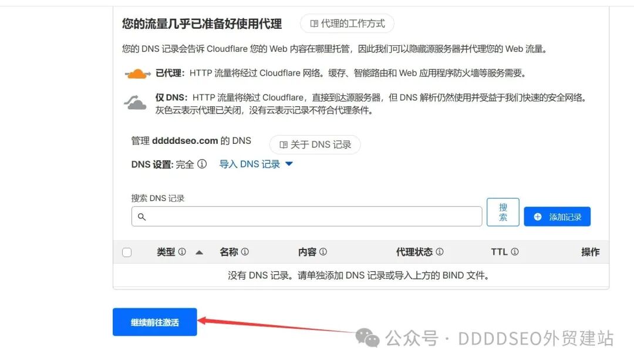
Task: Sort by the TTL column header
Action: click(x=499, y=251)
